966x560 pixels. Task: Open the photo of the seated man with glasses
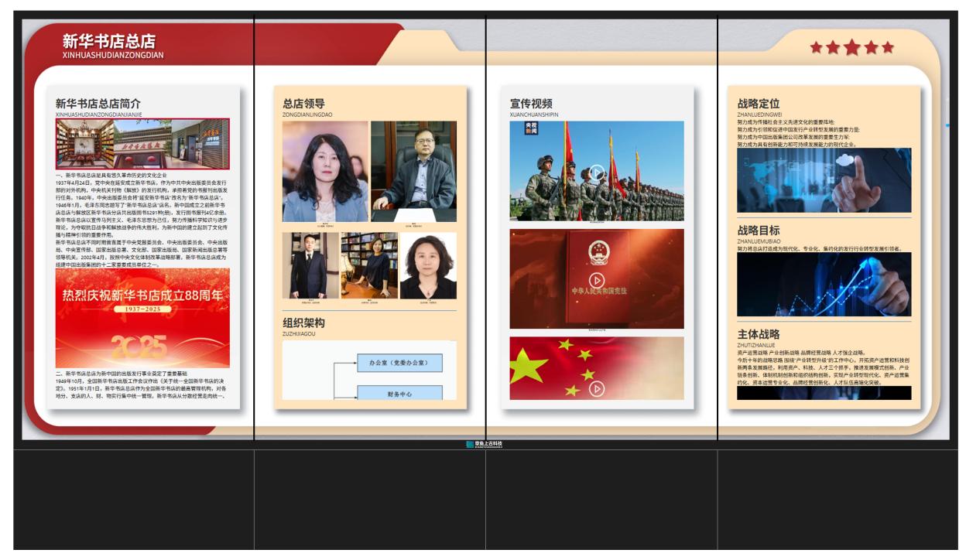[413, 172]
